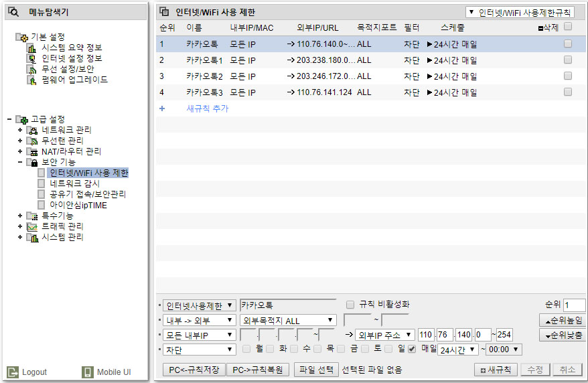Click the 순위높임 button
This screenshot has width=588, height=383.
[563, 321]
